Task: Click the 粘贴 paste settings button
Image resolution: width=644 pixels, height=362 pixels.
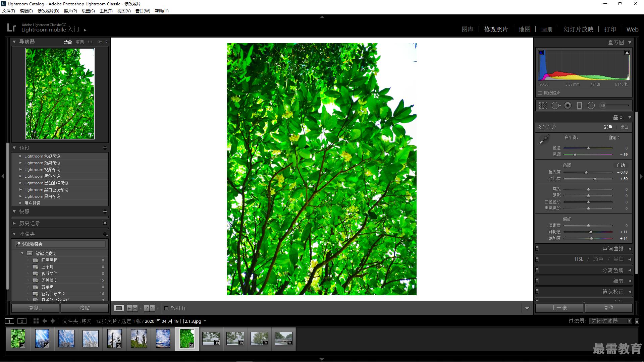Action: 85,308
